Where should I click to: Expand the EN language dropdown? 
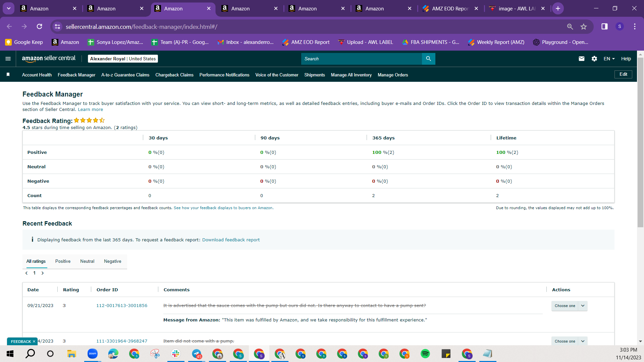pyautogui.click(x=609, y=59)
